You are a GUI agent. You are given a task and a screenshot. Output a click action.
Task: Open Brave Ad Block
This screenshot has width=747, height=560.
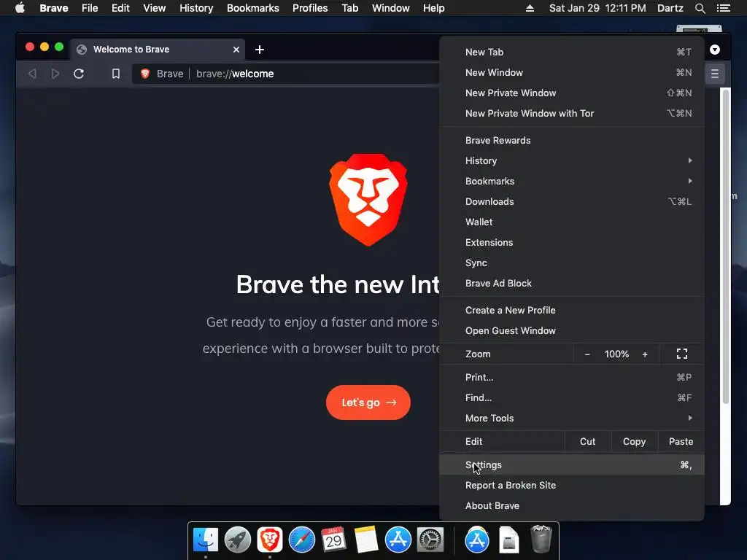pos(572,284)
